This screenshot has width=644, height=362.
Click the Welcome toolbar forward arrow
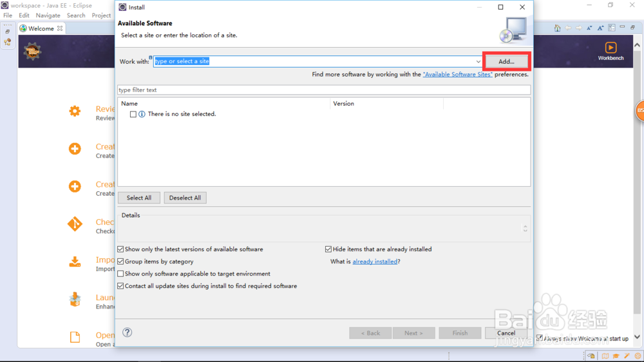(x=579, y=28)
